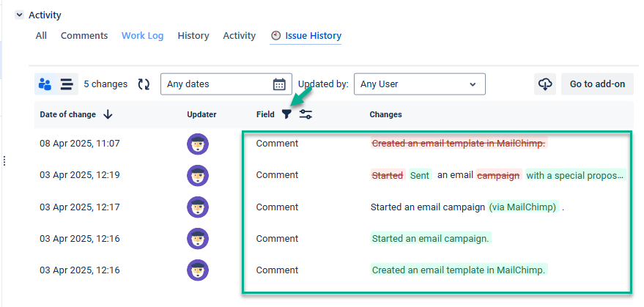644x307 pixels.
Task: Open the Any dates date picker
Action: coord(216,84)
